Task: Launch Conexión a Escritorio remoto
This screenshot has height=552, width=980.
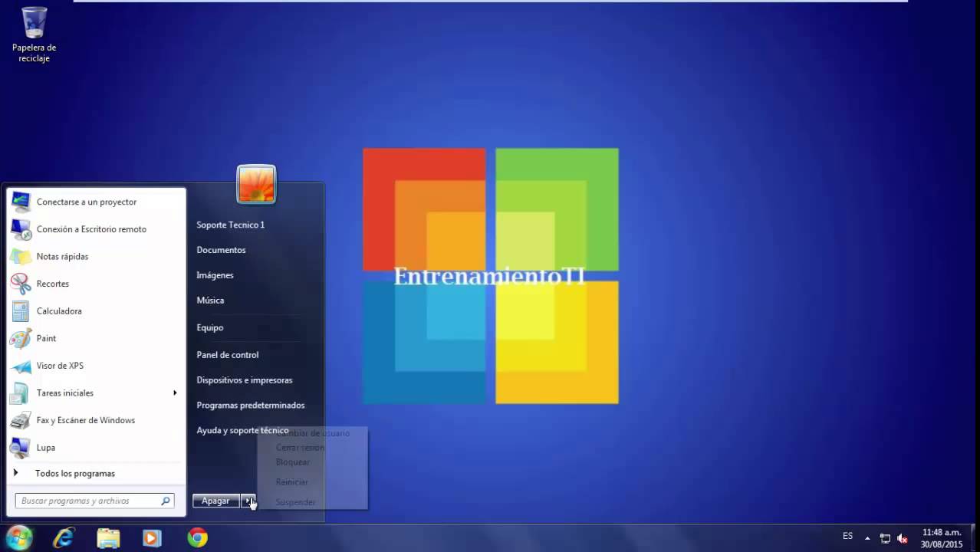Action: coord(97,229)
